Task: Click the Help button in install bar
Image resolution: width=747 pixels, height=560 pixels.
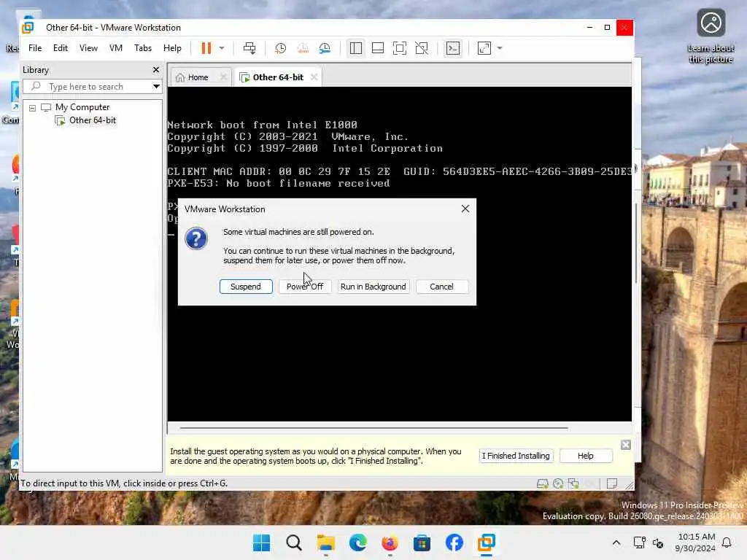Action: pos(586,456)
